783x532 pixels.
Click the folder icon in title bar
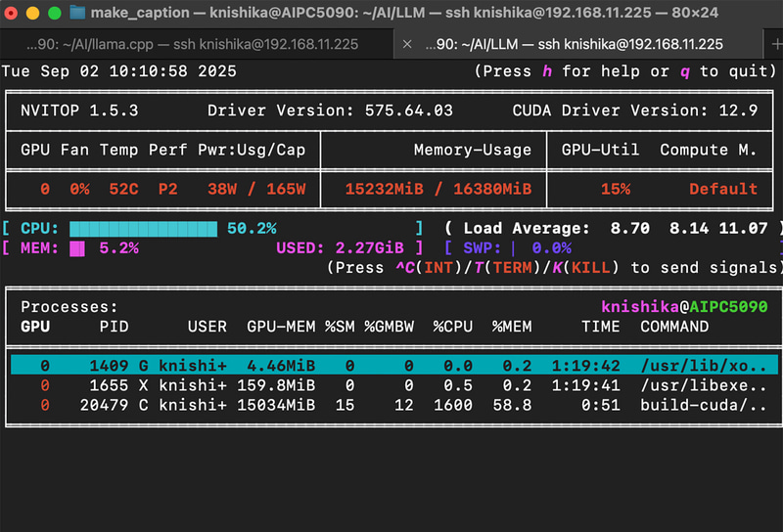(x=77, y=12)
